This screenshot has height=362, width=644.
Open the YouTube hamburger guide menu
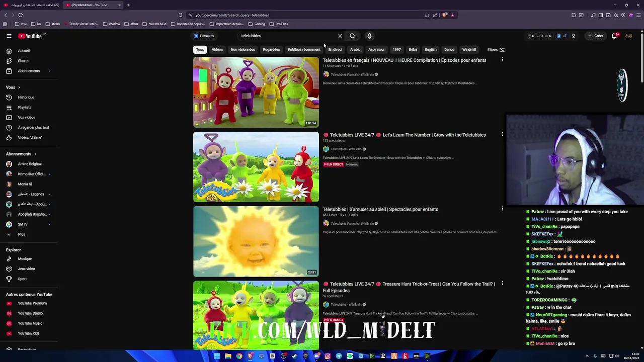point(9,36)
